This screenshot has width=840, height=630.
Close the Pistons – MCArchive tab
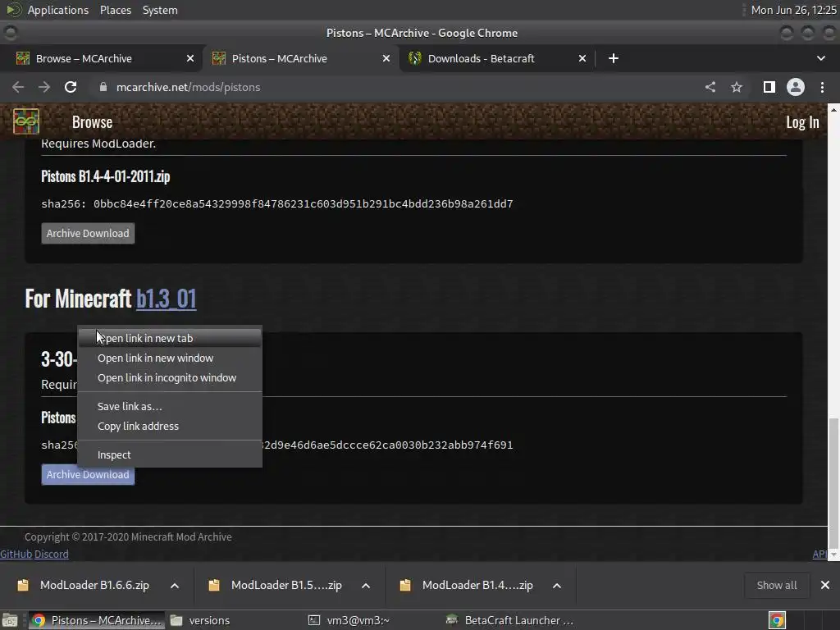(386, 58)
